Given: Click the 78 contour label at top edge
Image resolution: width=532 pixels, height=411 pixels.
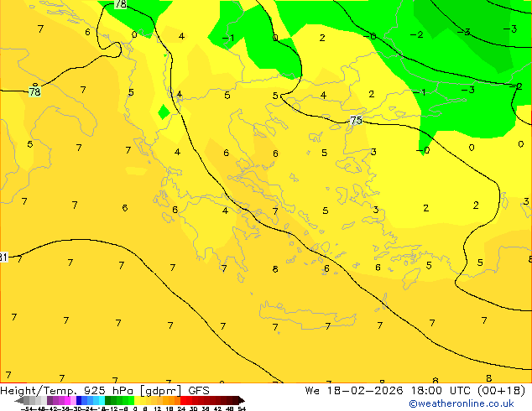Looking at the screenshot, I should click(x=121, y=4).
